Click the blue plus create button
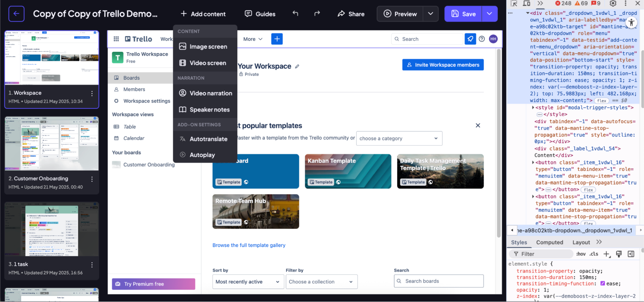Image resolution: width=644 pixels, height=302 pixels. point(277,39)
